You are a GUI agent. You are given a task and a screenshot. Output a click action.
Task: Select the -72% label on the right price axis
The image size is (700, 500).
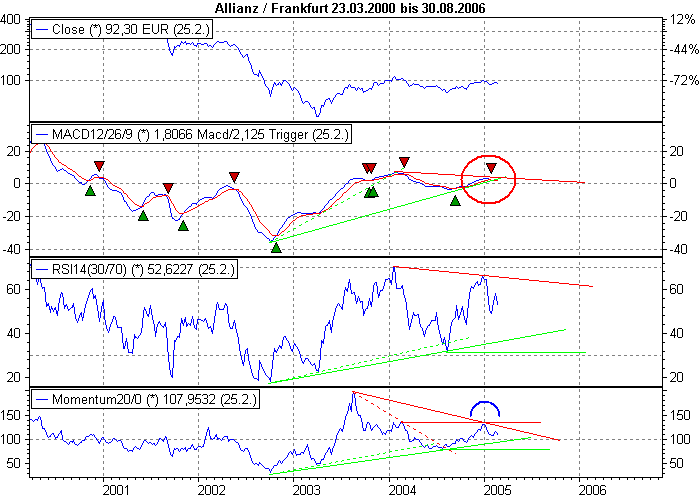coord(683,80)
